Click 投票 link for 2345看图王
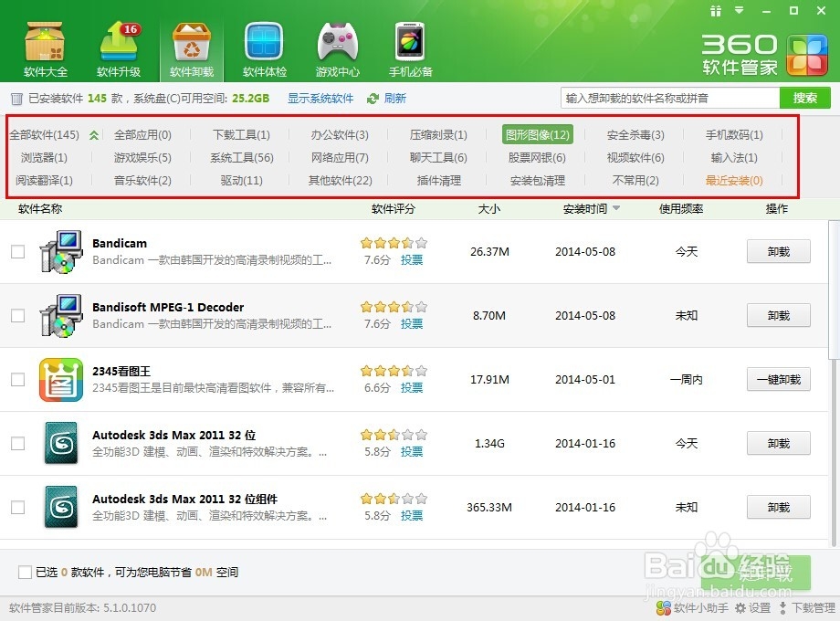The height and width of the screenshot is (621, 840). click(x=412, y=387)
